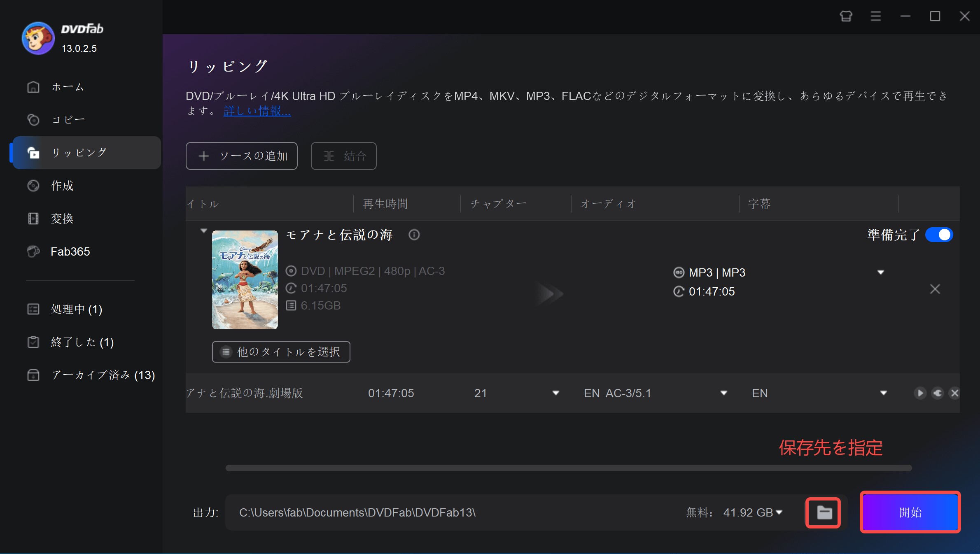Viewport: 980px width, 554px height.
Task: Open the EN subtitle dropdown
Action: click(x=883, y=393)
